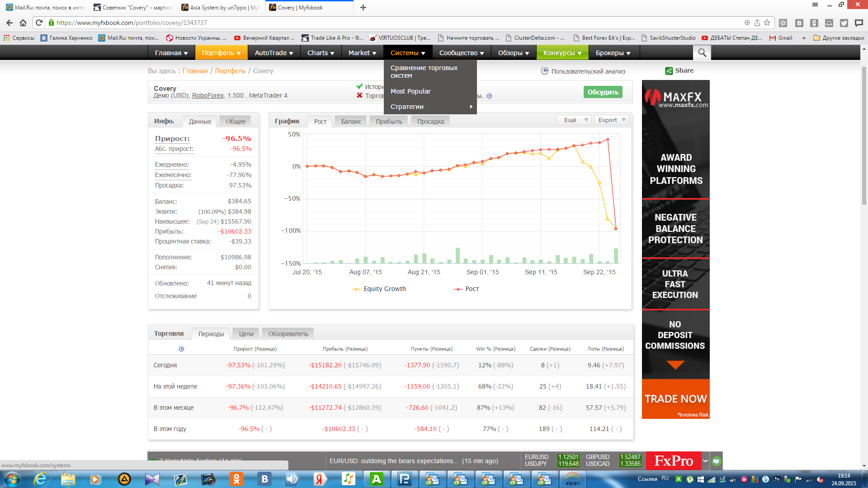Open the chat bubble extension icon
The image size is (868, 488).
(859, 23)
